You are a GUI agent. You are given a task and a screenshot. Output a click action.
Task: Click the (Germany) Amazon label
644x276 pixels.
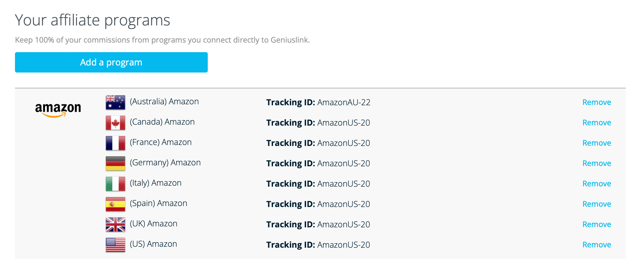pos(165,162)
